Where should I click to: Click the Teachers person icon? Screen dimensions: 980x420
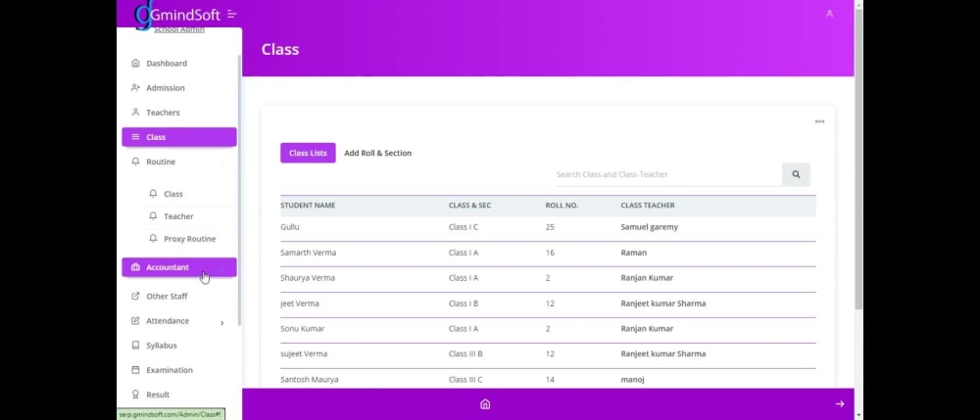135,113
